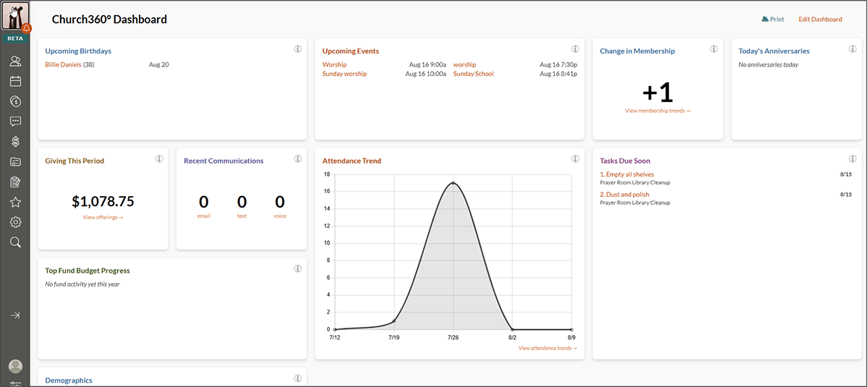The height and width of the screenshot is (387, 868).
Task: Click the email count in Recent Communications
Action: 203,202
